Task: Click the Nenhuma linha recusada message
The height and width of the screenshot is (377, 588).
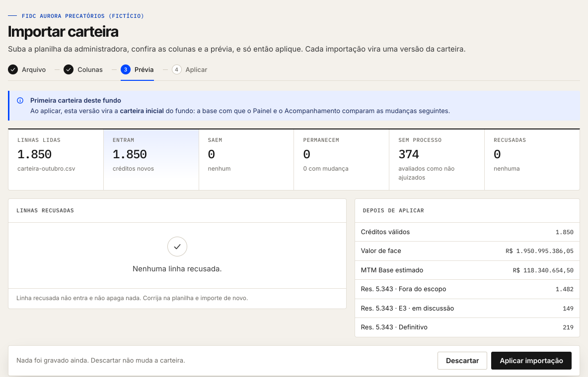Action: [177, 269]
